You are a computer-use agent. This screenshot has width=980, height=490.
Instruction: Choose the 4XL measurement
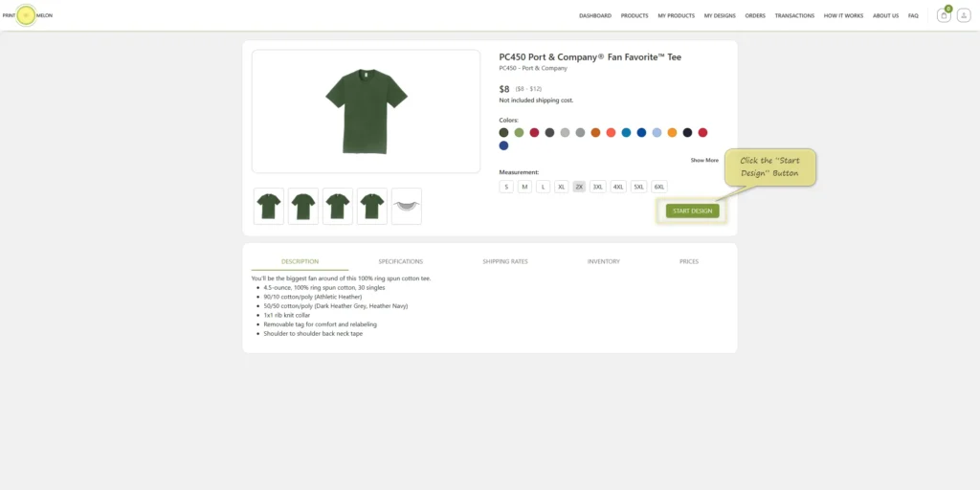point(618,187)
